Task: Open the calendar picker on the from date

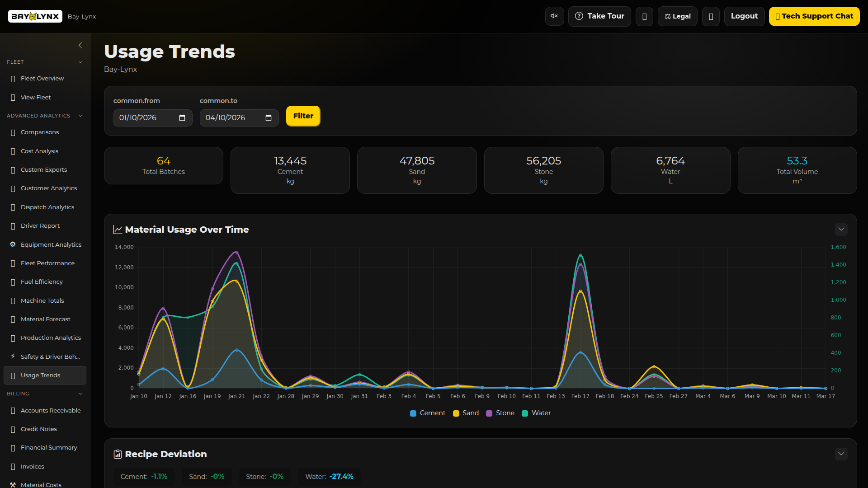Action: [x=182, y=117]
